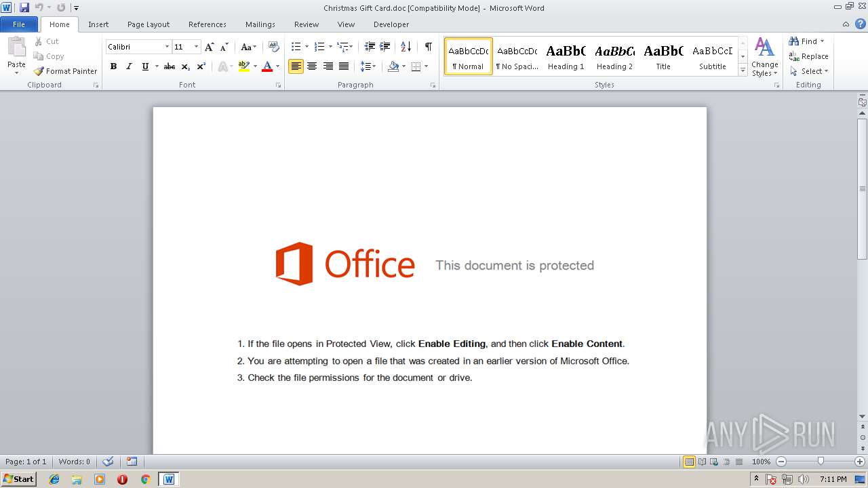Apply the red font color
The width and height of the screenshot is (868, 488).
point(267,66)
